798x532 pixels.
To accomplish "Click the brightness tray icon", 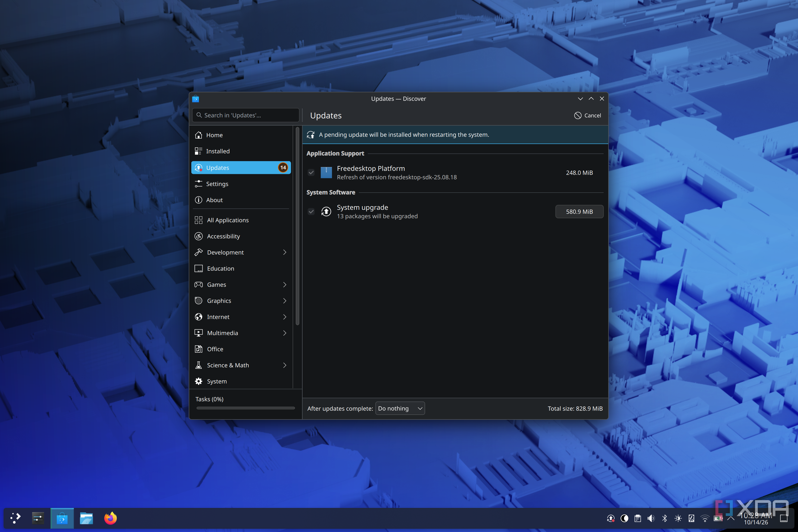I will click(x=678, y=518).
